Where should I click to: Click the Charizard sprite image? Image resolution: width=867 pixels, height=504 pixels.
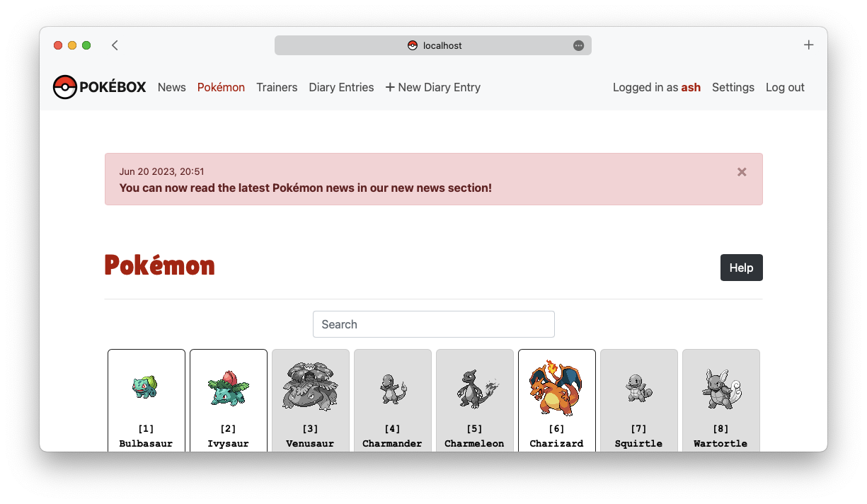556,388
